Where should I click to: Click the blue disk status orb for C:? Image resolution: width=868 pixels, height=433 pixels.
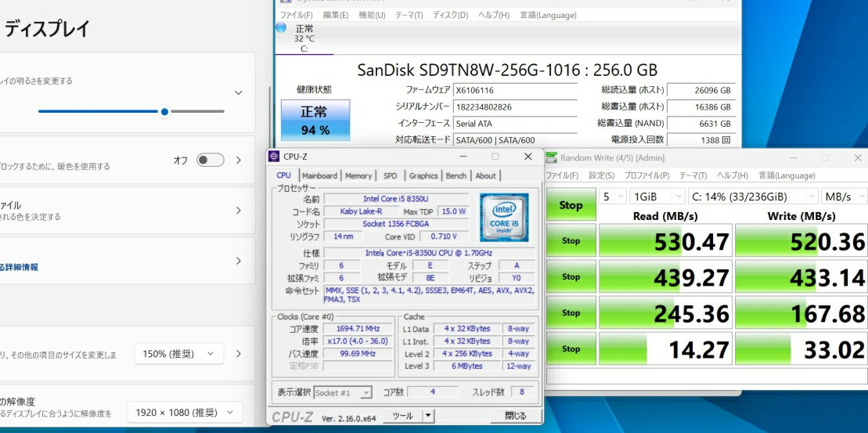(x=281, y=27)
